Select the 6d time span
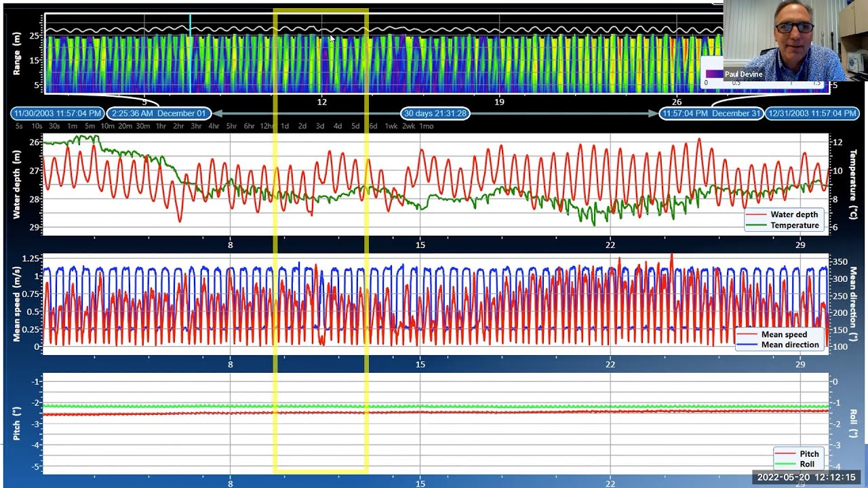This screenshot has width=868, height=488. pyautogui.click(x=373, y=126)
